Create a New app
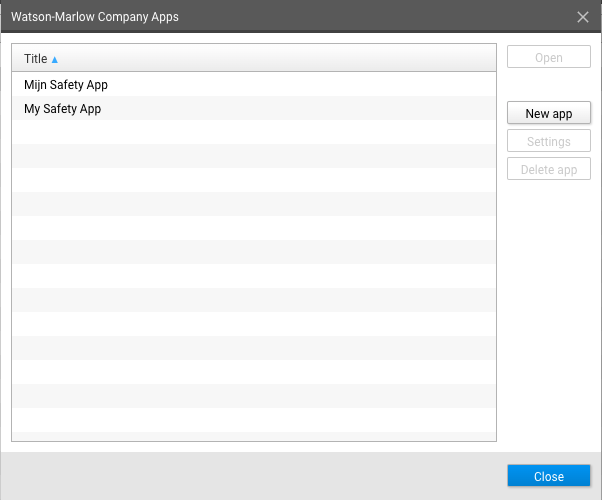This screenshot has height=500, width=602. click(549, 113)
